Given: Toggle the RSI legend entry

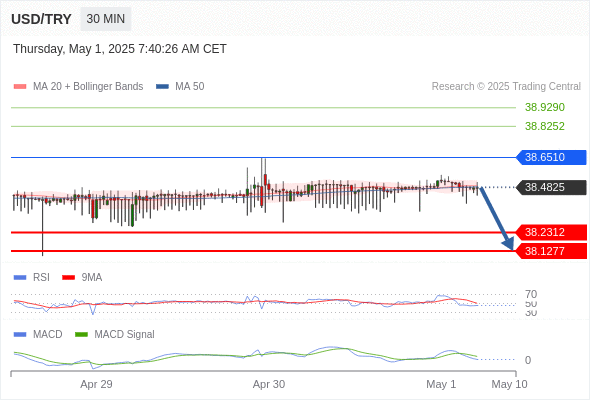Looking at the screenshot, I should (x=32, y=277).
